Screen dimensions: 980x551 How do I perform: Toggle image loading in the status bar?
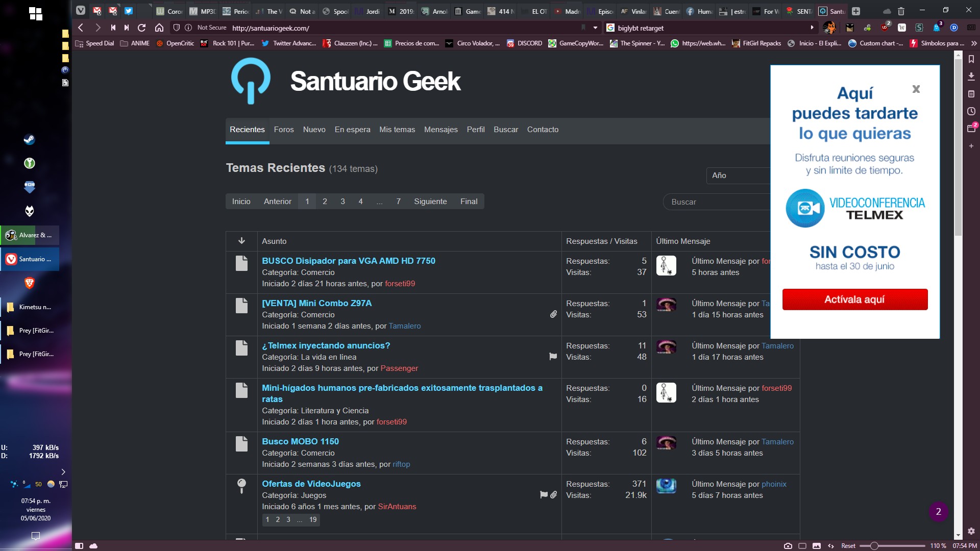817,546
